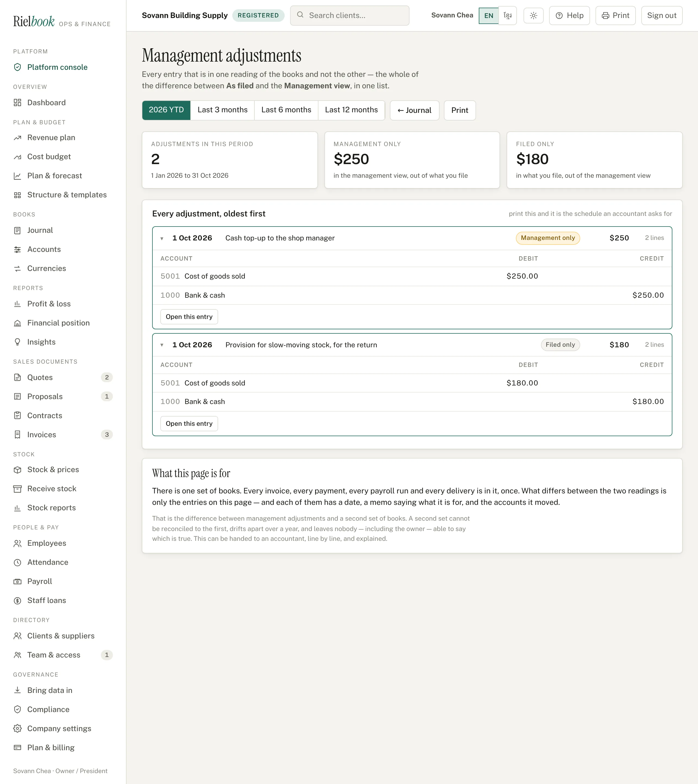Click the Filed only badge
698x784 pixels.
coord(560,345)
